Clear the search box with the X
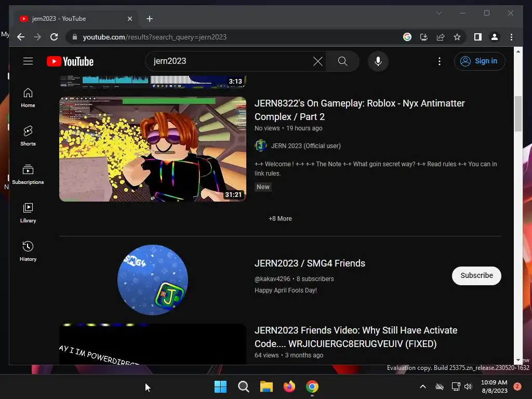The width and height of the screenshot is (532, 399). point(318,61)
